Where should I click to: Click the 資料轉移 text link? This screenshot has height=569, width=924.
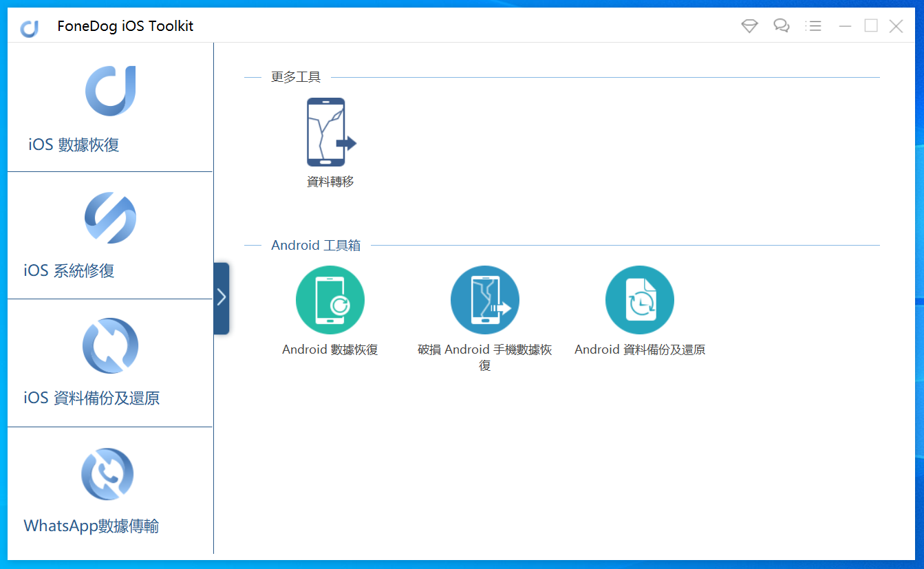coord(330,182)
